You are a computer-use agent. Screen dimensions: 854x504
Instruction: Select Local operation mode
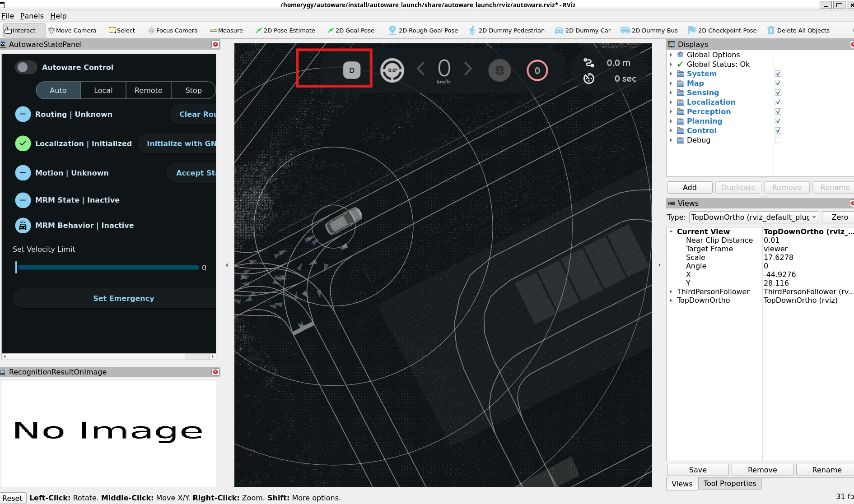click(103, 90)
